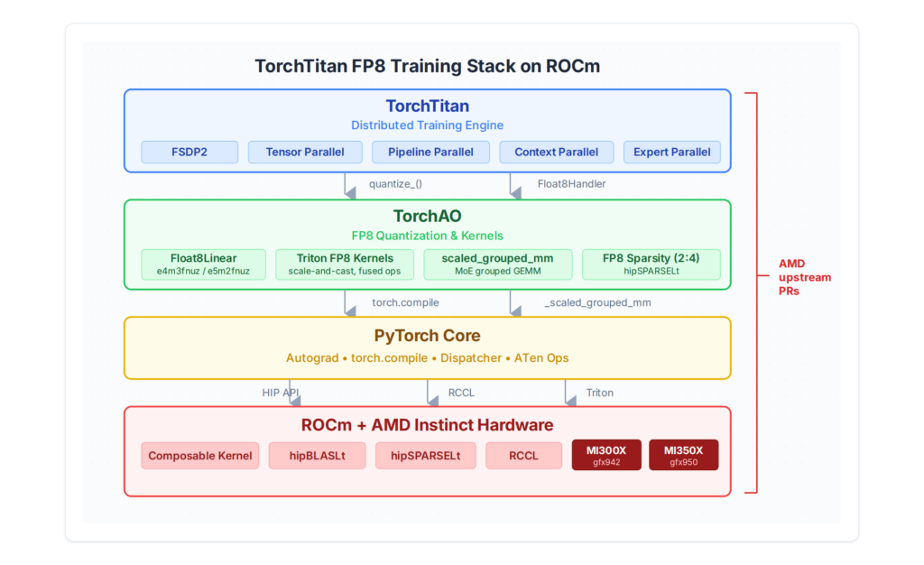Screen dimensions: 924x565
Task: Click the hipSPARSELt box in ROCm layer
Action: tap(426, 456)
